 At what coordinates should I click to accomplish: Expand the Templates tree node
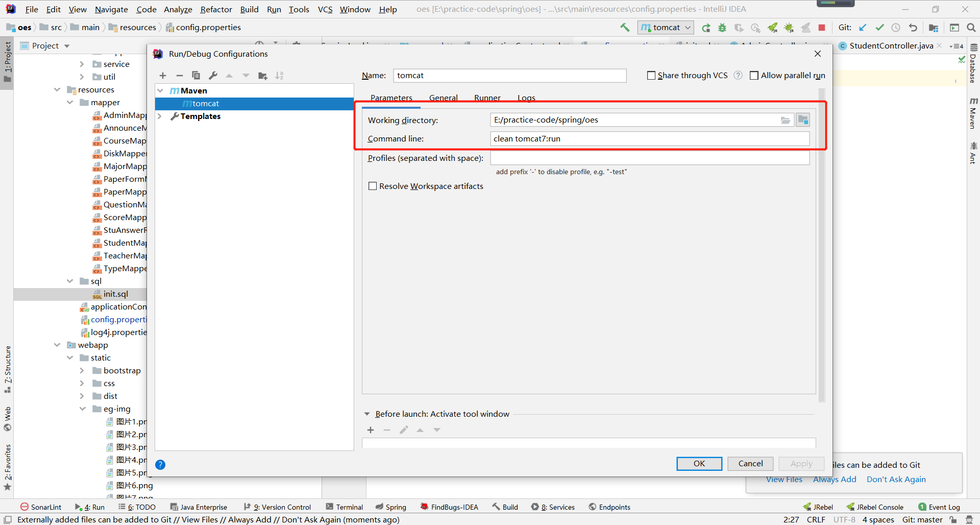click(x=160, y=116)
